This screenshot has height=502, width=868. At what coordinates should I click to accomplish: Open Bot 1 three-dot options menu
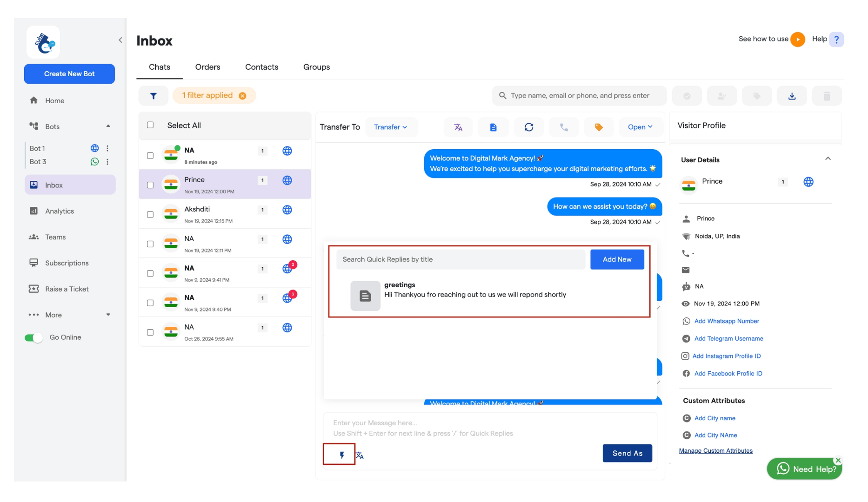[x=107, y=148]
